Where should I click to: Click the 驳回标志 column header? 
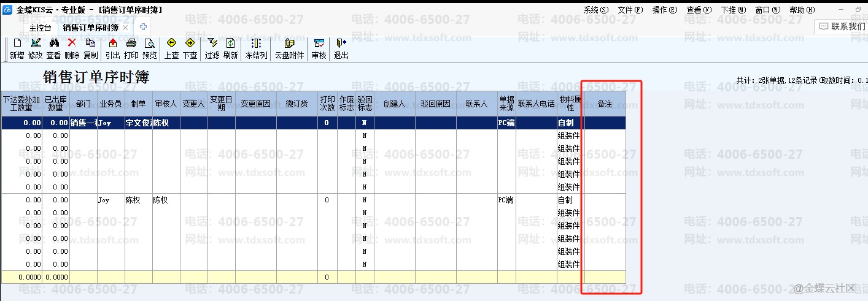point(365,104)
